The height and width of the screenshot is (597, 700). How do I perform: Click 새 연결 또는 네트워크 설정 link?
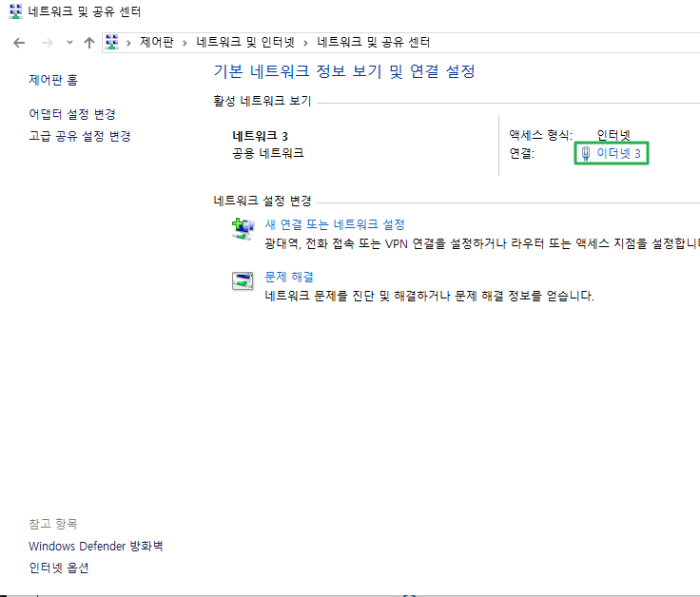pos(335,224)
